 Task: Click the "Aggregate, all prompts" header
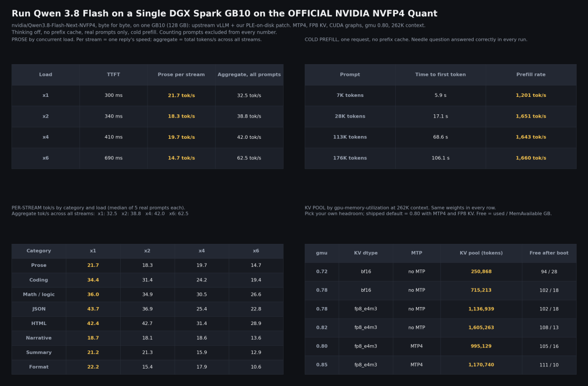click(x=249, y=75)
